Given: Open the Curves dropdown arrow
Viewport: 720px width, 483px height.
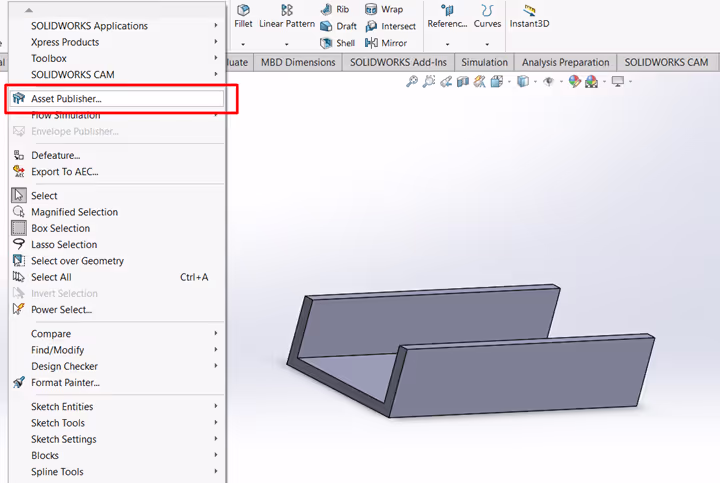Looking at the screenshot, I should pyautogui.click(x=487, y=45).
